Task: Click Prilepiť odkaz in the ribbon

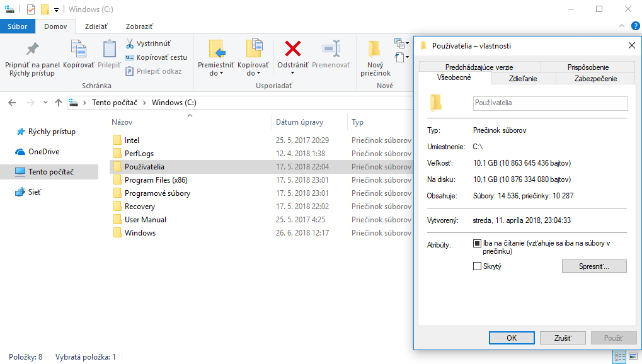Action: (154, 71)
